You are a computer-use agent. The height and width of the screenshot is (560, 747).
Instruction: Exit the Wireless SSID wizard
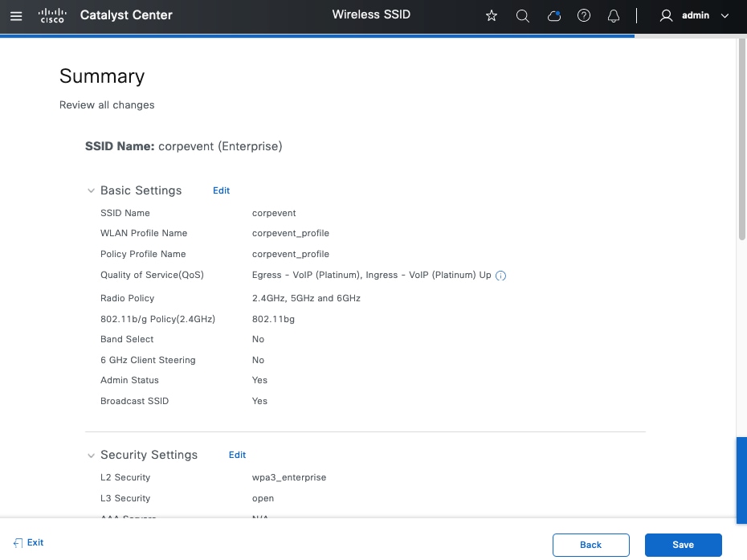pos(29,543)
